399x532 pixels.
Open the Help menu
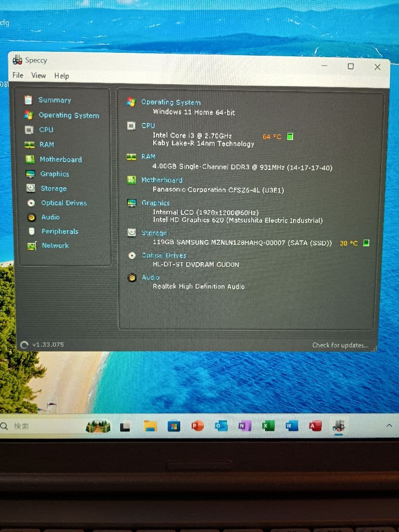point(62,76)
